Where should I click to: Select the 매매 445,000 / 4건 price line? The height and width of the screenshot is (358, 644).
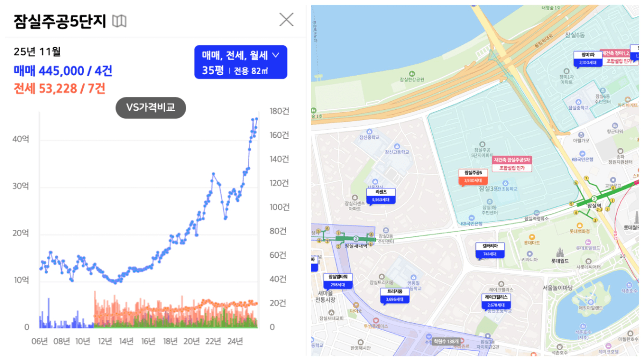pos(63,71)
